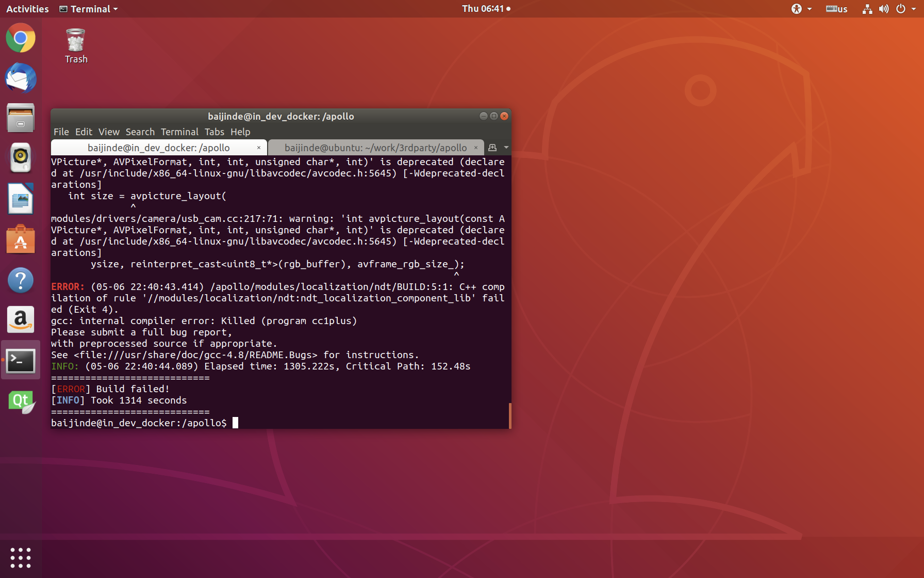924x578 pixels.
Task: Open the Files file manager
Action: pos(21,118)
